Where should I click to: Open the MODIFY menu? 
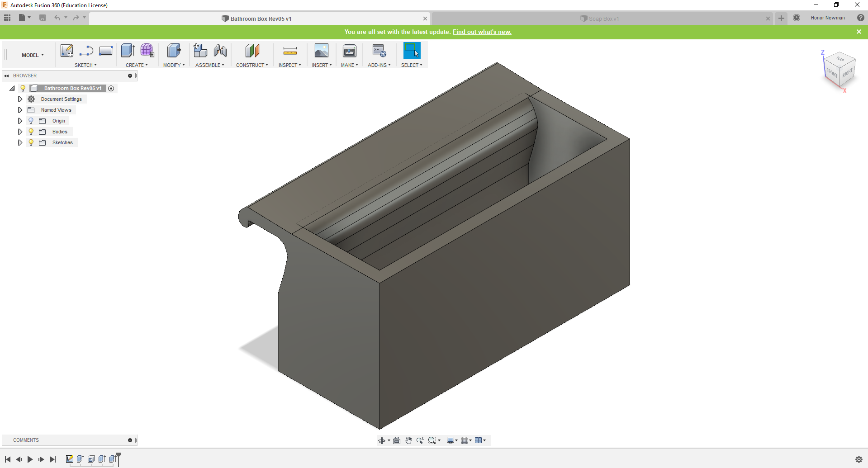[x=174, y=65]
